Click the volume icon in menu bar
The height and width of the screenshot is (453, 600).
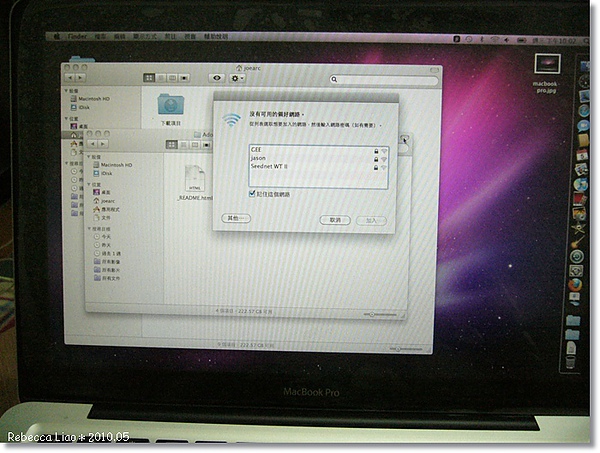click(x=507, y=40)
